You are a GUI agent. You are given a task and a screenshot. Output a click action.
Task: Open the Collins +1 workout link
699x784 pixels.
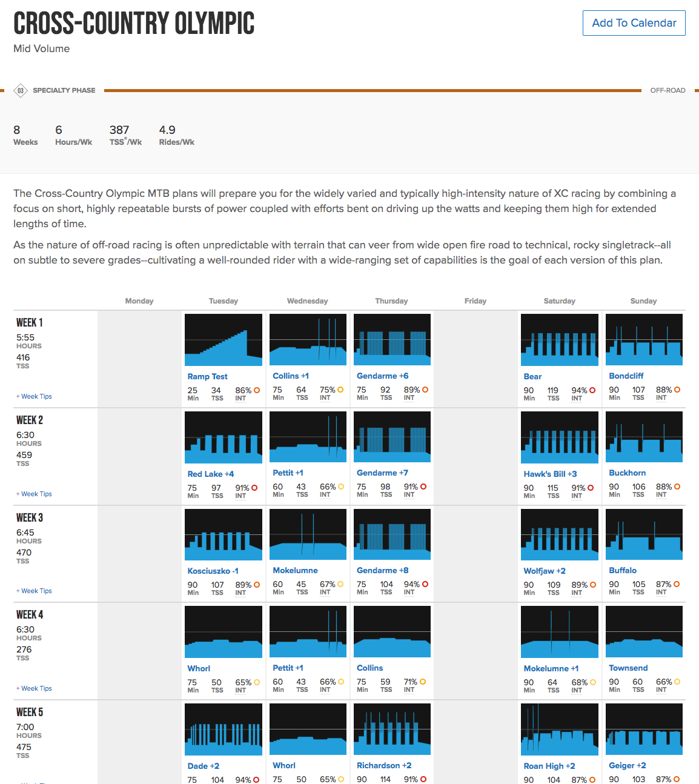[x=291, y=376]
